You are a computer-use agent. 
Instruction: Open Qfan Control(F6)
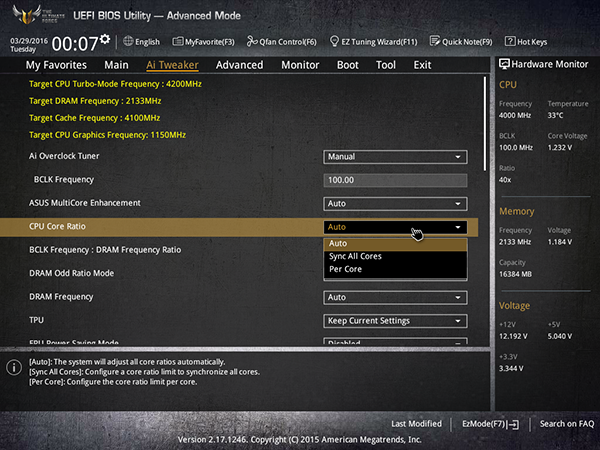tap(282, 41)
